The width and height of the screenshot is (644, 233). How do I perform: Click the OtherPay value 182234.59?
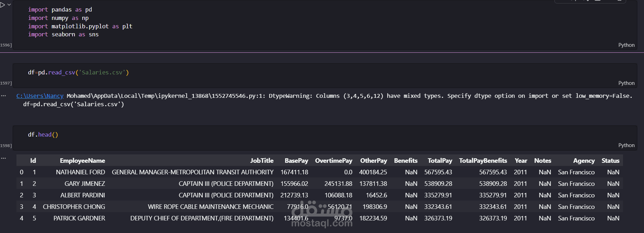(373, 218)
